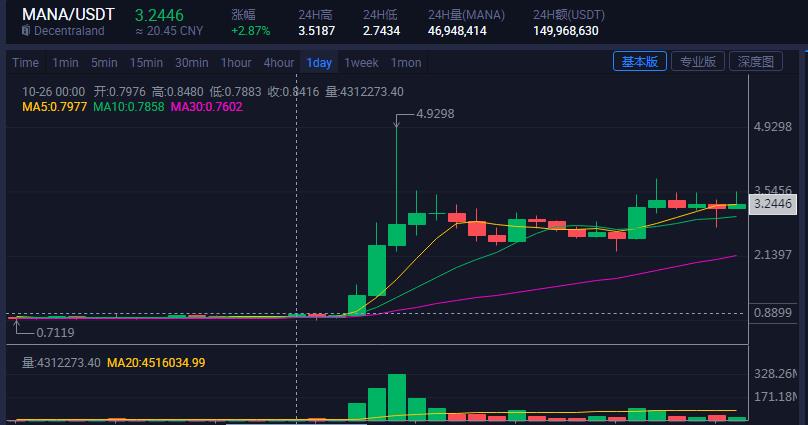Select the Time chart interval
Viewport: 808px width, 425px height.
tap(25, 63)
